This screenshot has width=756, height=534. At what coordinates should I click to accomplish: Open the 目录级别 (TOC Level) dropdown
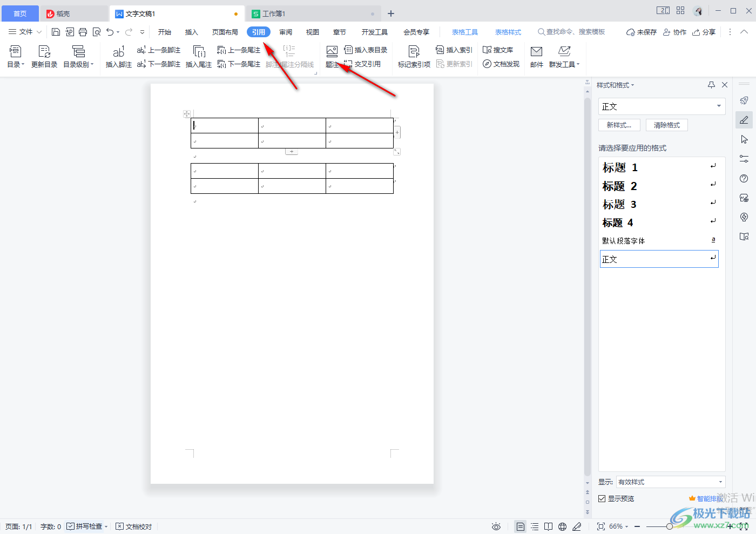79,64
